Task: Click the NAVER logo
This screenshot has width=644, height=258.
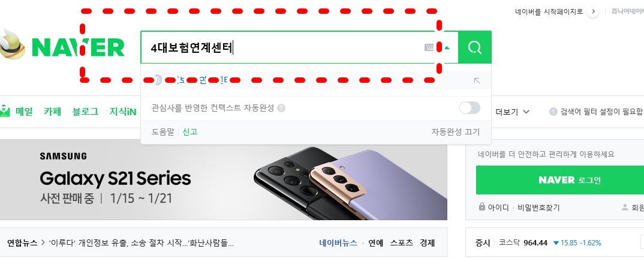Action: (78, 47)
